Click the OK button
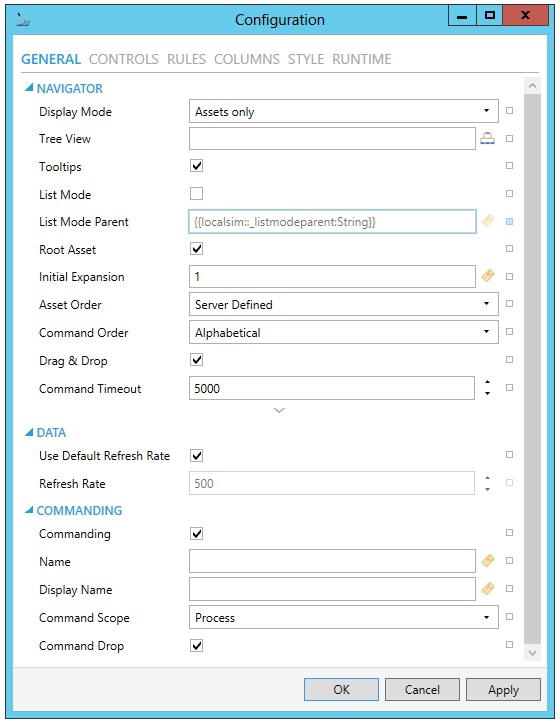 pyautogui.click(x=341, y=689)
